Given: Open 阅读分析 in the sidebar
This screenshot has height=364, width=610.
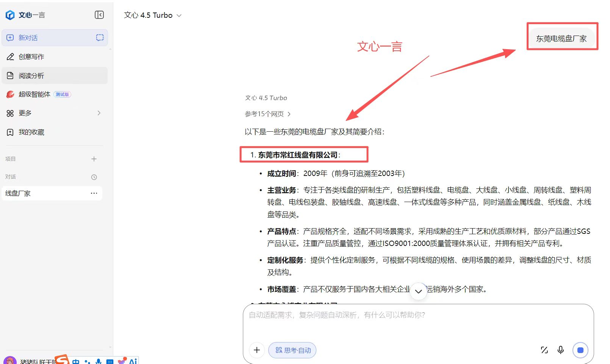Looking at the screenshot, I should coord(55,76).
